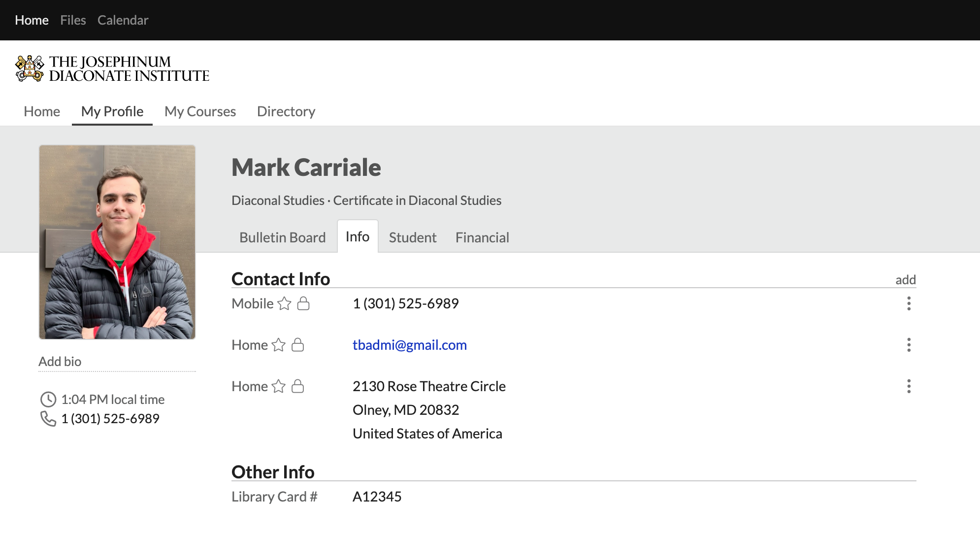The width and height of the screenshot is (980, 536).
Task: Open options menu for Home address row
Action: point(909,386)
